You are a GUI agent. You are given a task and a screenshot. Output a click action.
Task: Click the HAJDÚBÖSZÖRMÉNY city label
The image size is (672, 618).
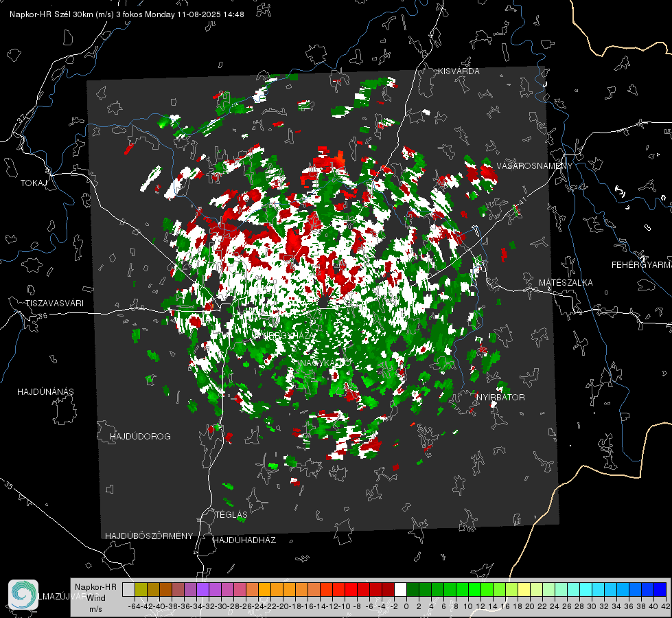[149, 536]
